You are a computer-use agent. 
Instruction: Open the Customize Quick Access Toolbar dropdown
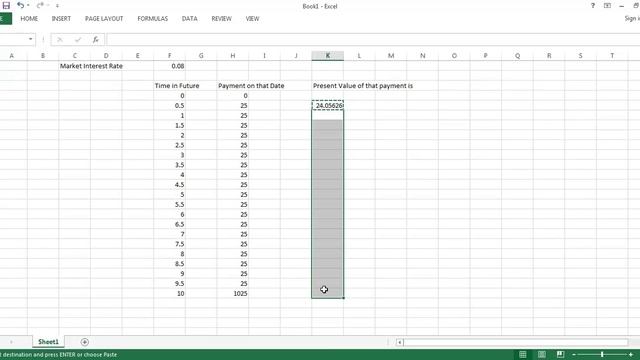(57, 6)
